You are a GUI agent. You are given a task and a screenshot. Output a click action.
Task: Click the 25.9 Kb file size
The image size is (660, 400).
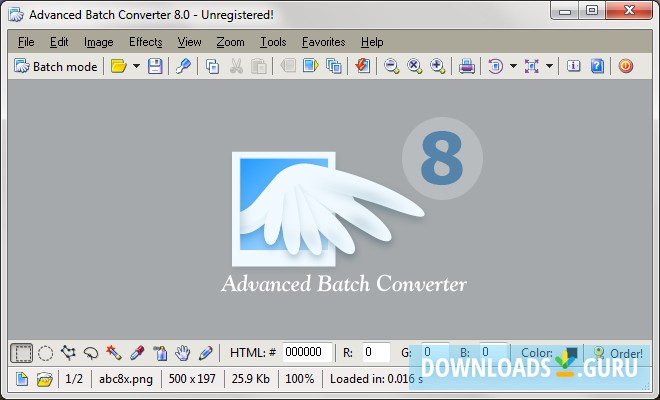(250, 379)
